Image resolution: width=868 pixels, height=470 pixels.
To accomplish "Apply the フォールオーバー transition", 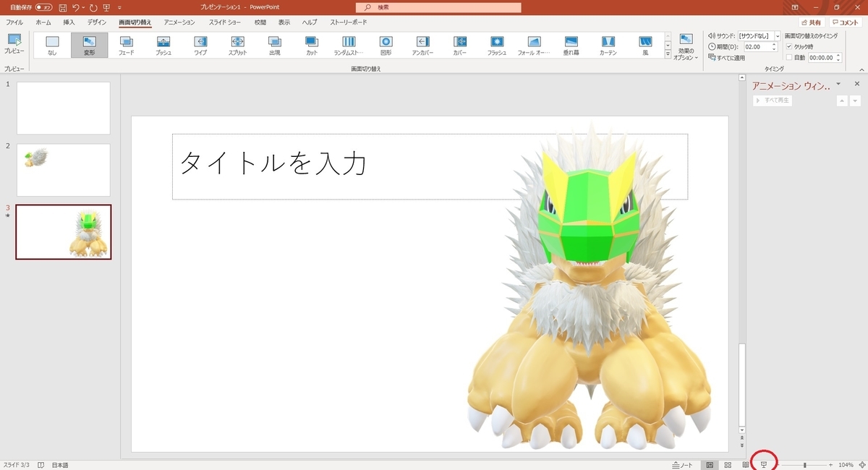I will 534,45.
